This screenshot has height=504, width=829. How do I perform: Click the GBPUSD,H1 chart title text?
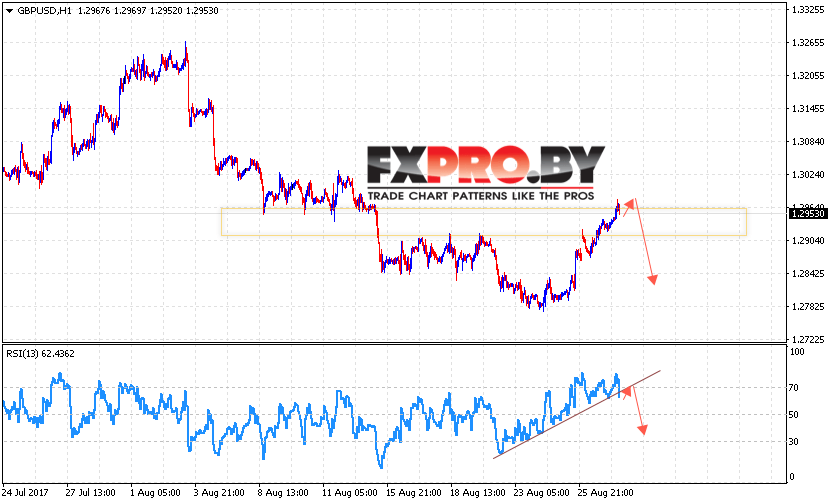(44, 11)
